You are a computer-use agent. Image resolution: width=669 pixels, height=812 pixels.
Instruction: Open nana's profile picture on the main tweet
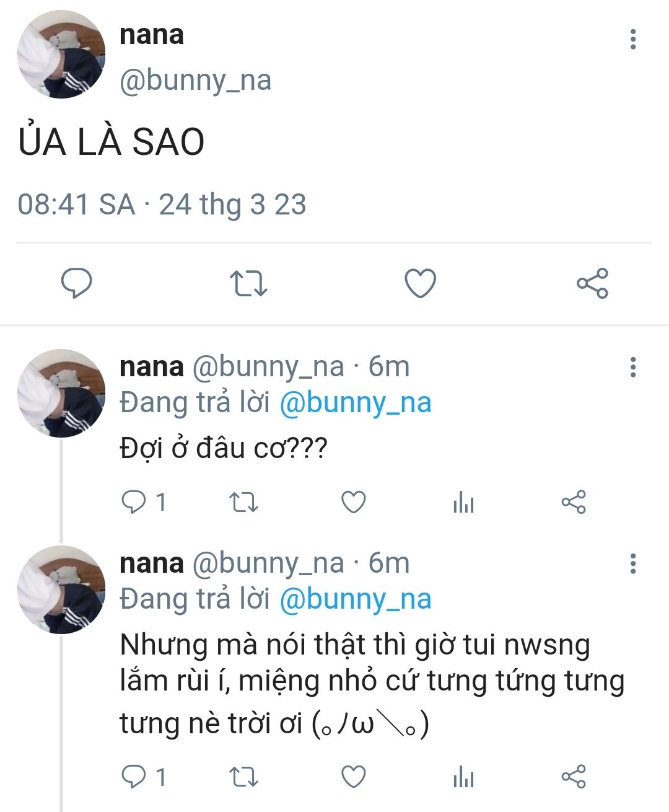coord(61,55)
